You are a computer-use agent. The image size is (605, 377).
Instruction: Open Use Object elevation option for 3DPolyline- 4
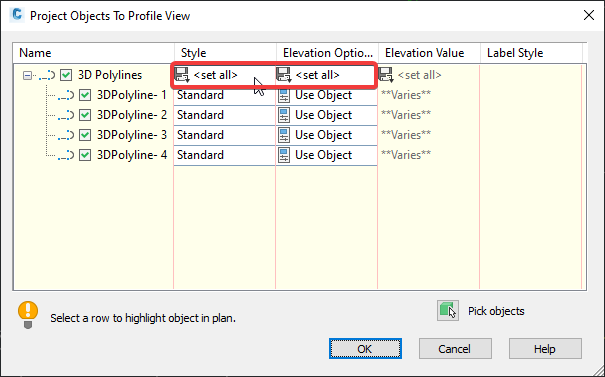point(326,155)
